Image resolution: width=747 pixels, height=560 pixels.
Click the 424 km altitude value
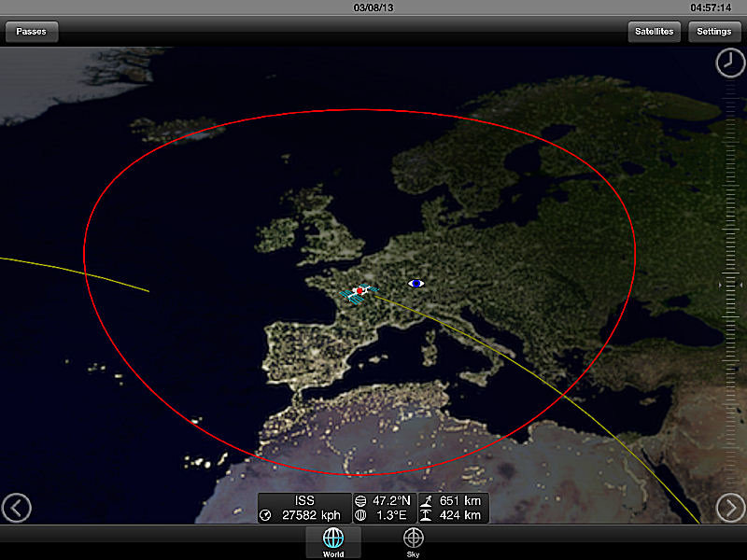[459, 515]
